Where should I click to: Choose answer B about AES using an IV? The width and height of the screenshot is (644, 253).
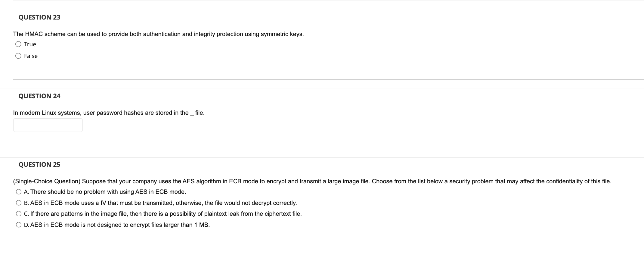18,203
